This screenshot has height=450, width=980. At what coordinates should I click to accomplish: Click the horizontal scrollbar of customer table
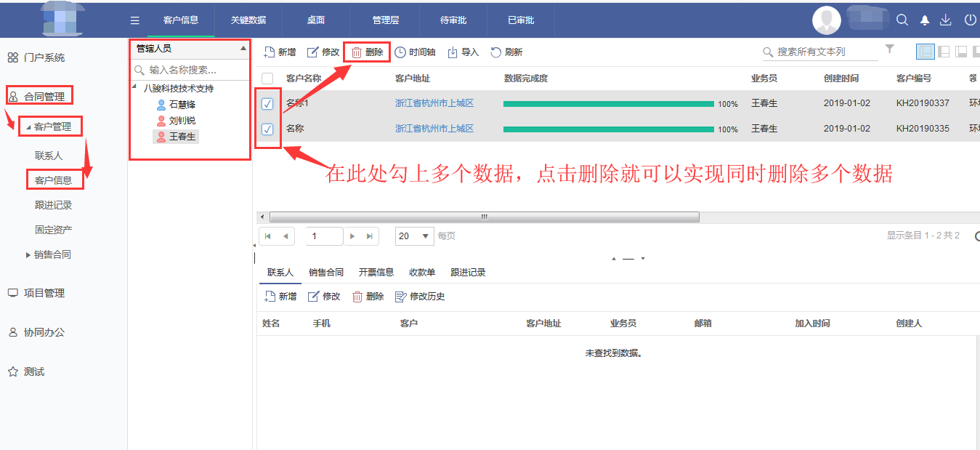point(484,217)
